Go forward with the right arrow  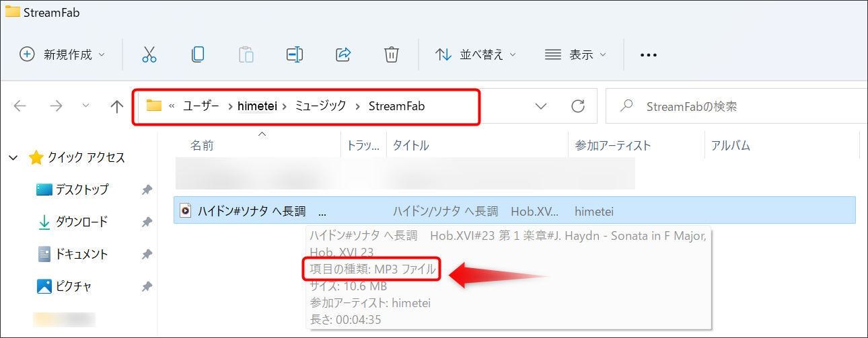point(57,106)
